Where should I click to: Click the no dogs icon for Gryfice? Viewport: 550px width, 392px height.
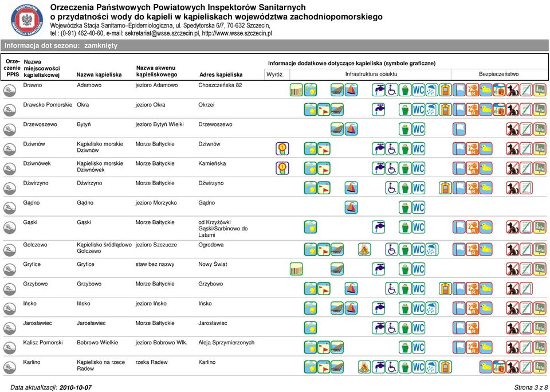coord(513,269)
